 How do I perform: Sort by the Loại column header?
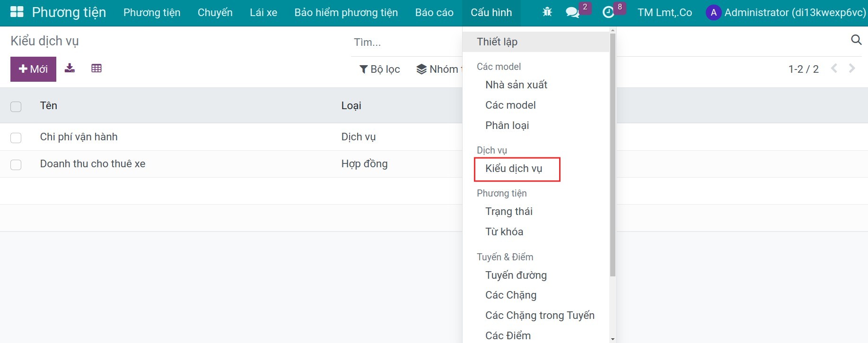[351, 105]
